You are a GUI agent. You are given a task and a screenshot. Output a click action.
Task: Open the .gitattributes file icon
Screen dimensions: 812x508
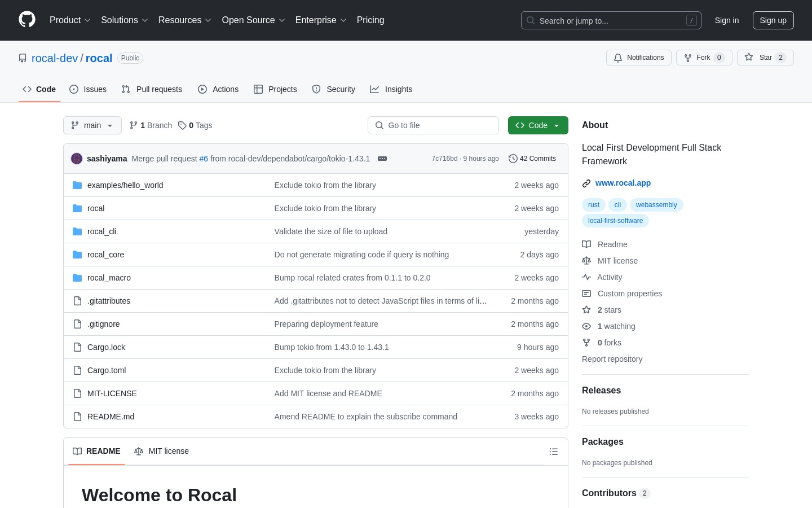tap(77, 301)
